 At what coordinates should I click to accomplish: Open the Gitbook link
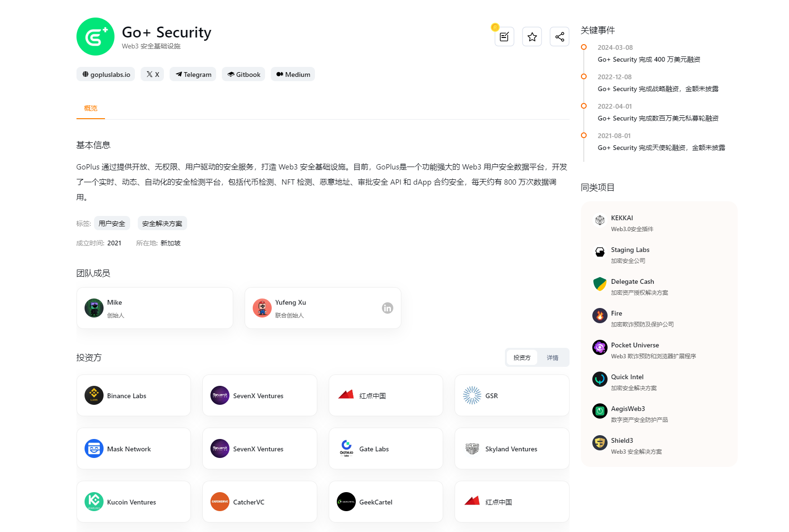tap(244, 74)
